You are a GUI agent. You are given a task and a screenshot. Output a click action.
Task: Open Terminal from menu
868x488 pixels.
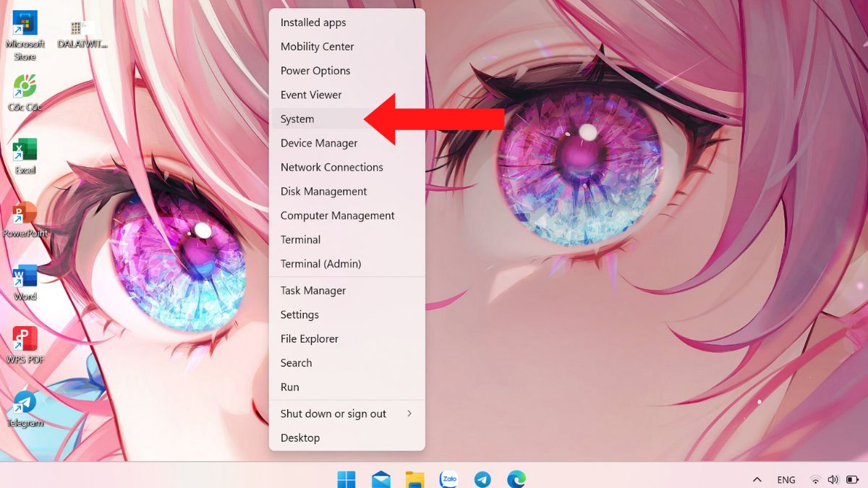pos(347,239)
